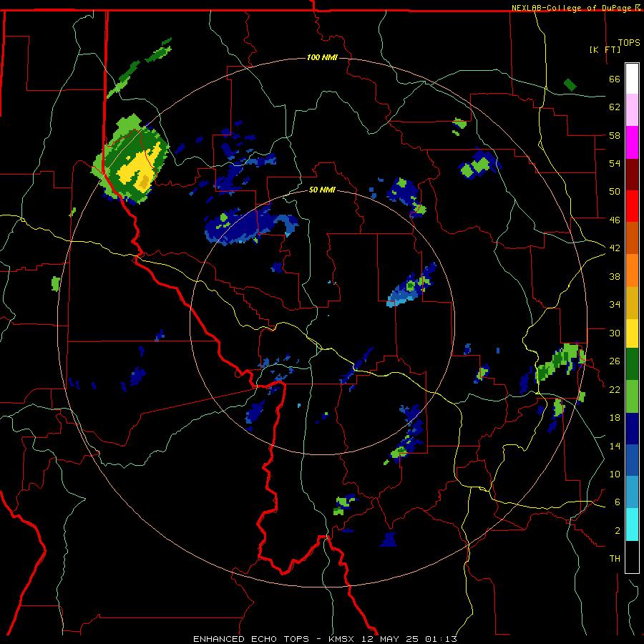
Task: Click the legend value 22
Action: click(615, 389)
